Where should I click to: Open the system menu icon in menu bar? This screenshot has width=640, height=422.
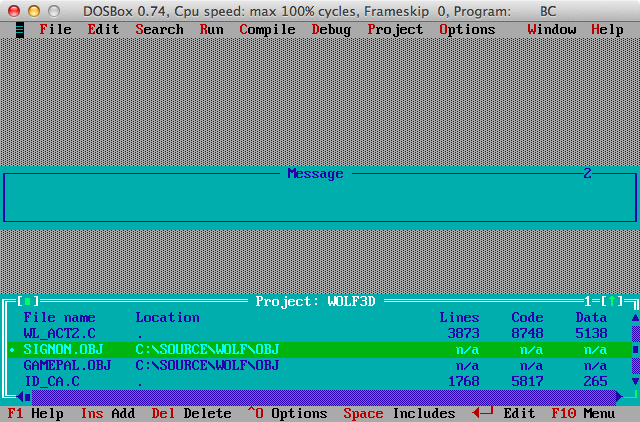click(x=19, y=30)
